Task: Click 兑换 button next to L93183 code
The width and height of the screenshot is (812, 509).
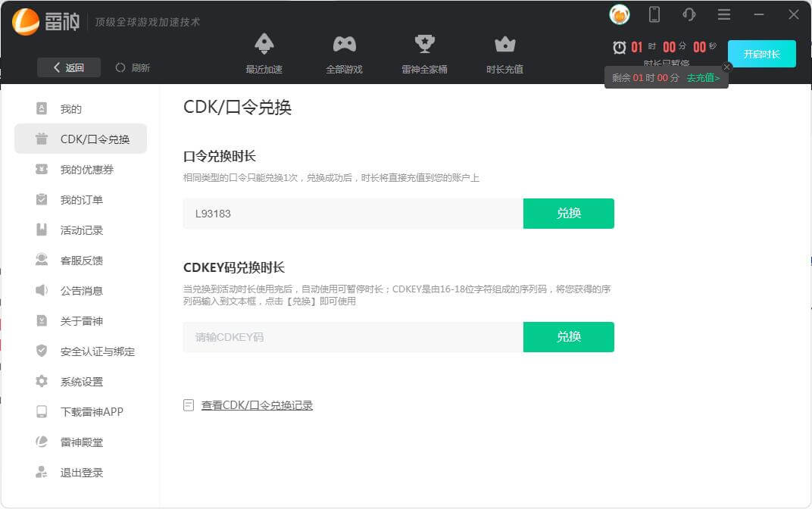Action: tap(568, 214)
